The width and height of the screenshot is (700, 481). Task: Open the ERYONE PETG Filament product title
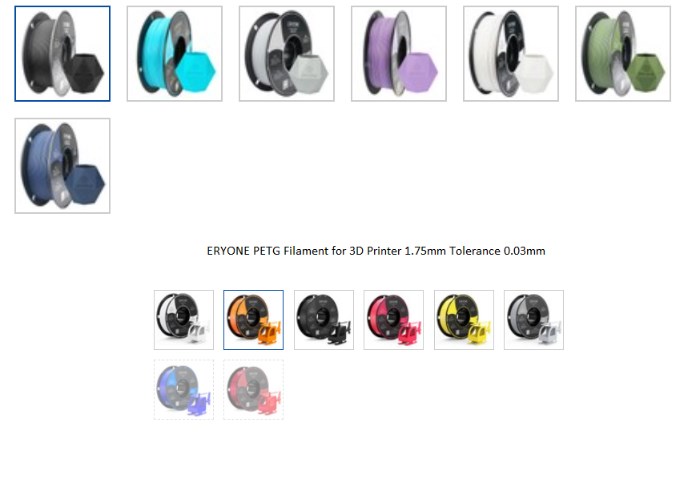tap(376, 251)
